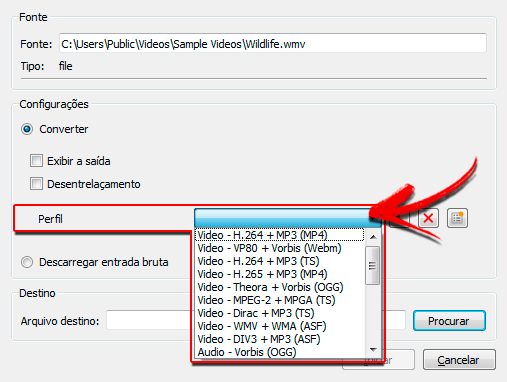Viewport: 507px width, 382px height.
Task: Click the profile list scrollbar thumb
Action: pos(372,265)
